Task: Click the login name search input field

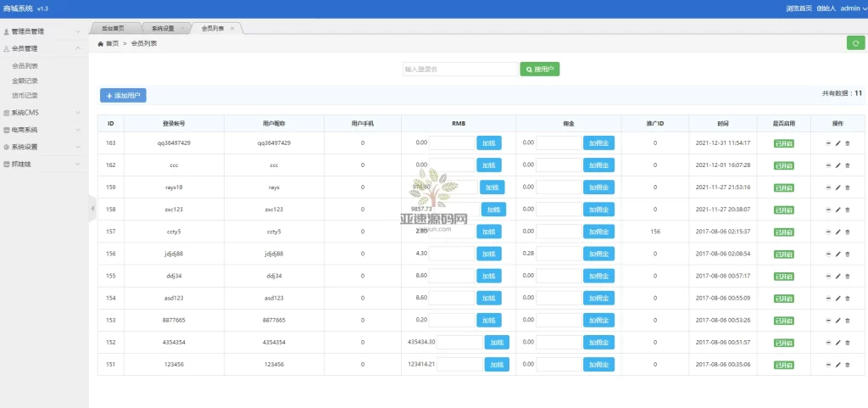Action: [460, 70]
